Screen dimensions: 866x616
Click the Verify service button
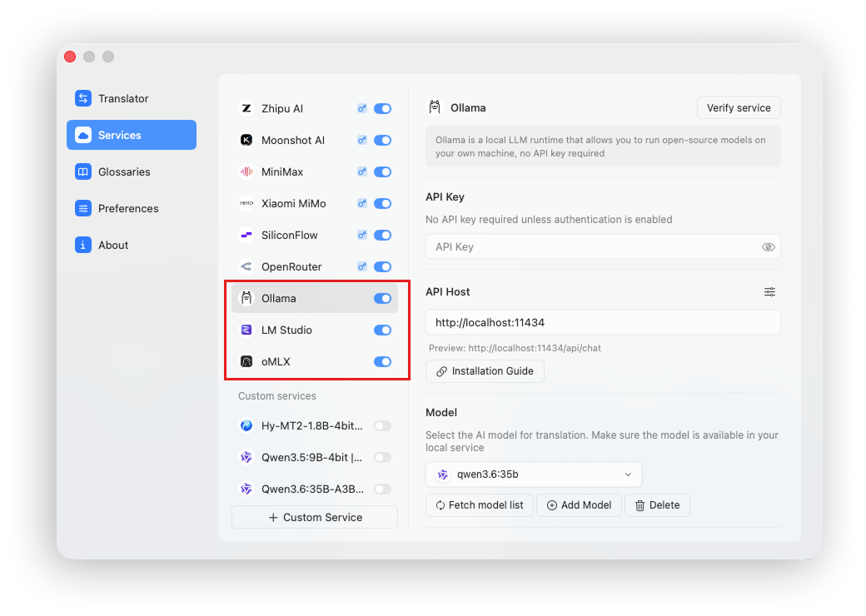tap(739, 107)
